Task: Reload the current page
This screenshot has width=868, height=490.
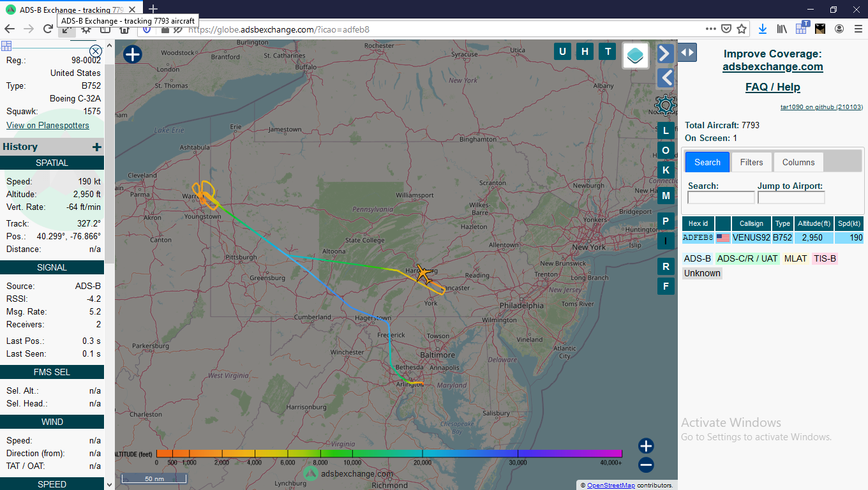Action: (48, 29)
